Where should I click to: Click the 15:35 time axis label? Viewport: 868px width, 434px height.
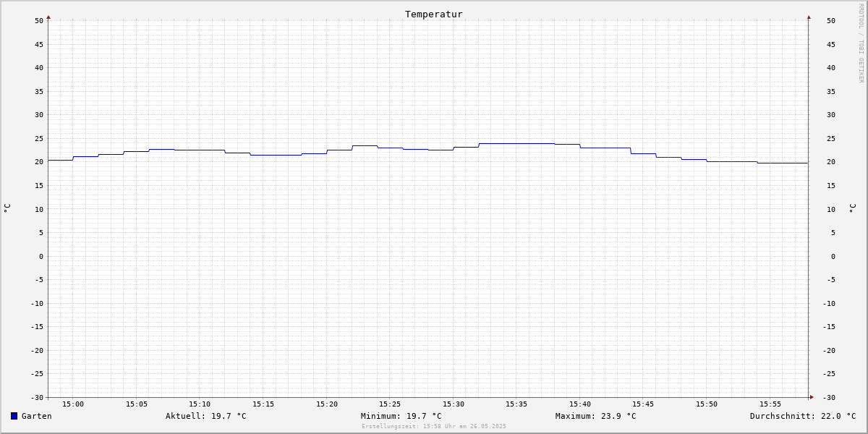tap(516, 404)
